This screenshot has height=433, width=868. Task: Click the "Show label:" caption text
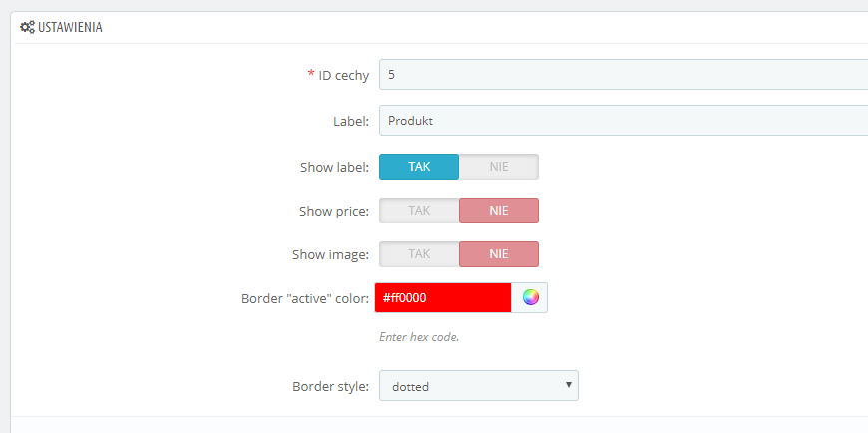[334, 167]
